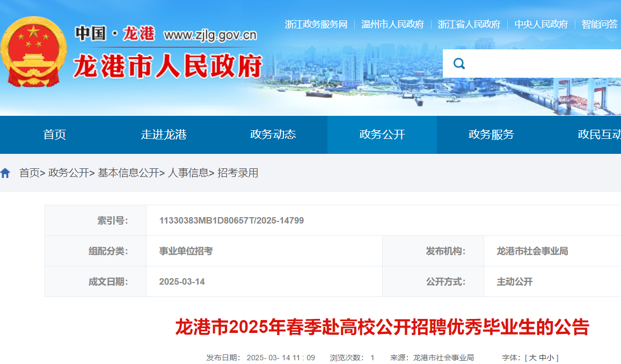Image resolution: width=621 pixels, height=364 pixels.
Task: Open 智能问答 link
Action: (x=600, y=25)
